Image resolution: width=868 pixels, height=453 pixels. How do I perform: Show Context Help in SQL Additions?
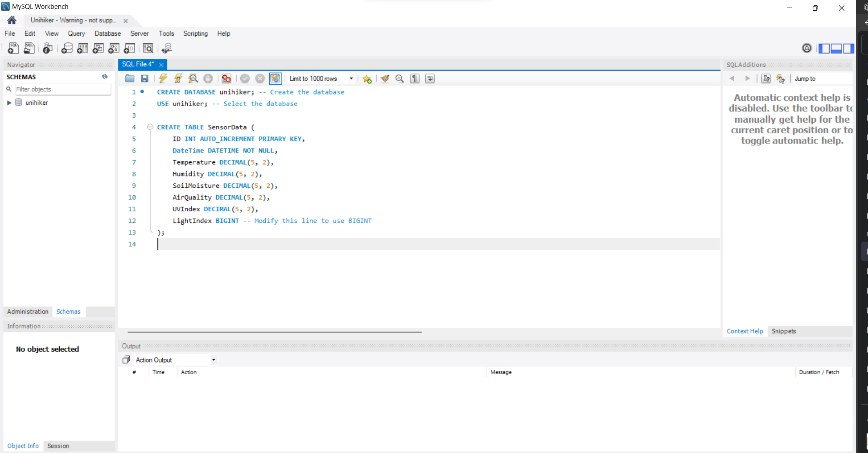[745, 331]
